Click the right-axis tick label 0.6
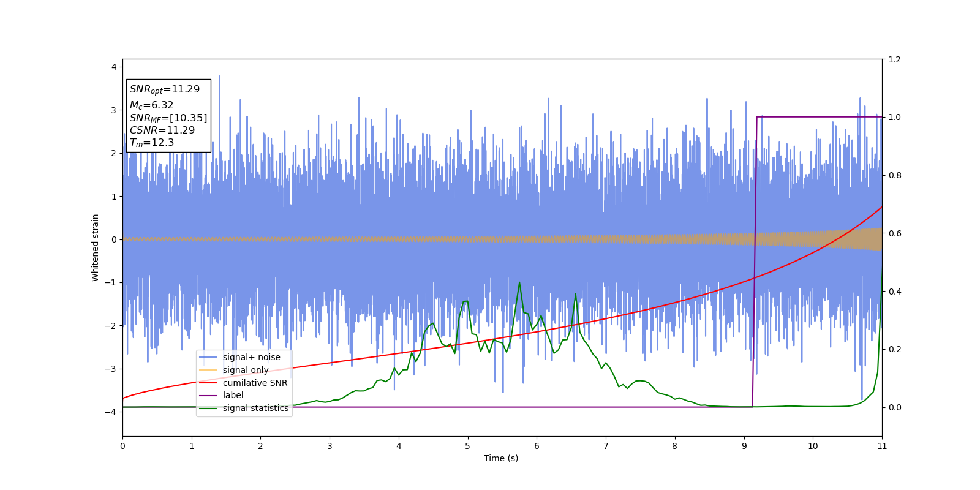980x490 pixels. click(894, 233)
